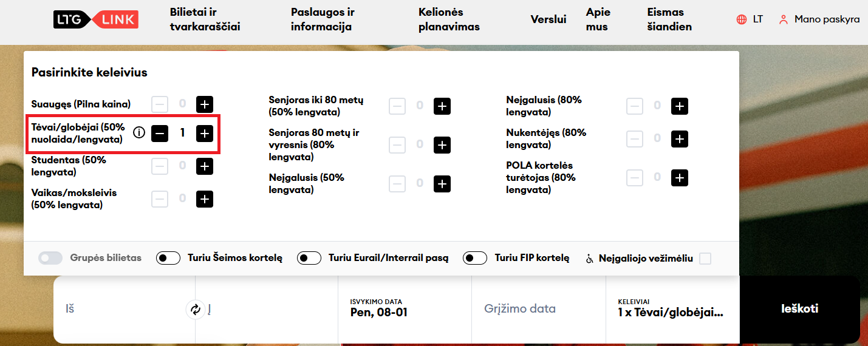Open info icon for Tėvai/globėjai discount
The height and width of the screenshot is (346, 868).
(139, 133)
